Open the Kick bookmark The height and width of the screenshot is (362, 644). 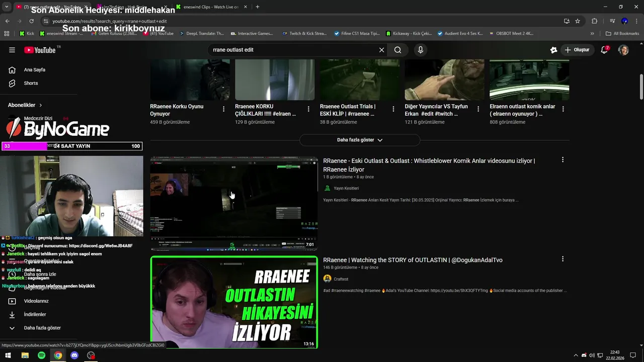pos(27,34)
